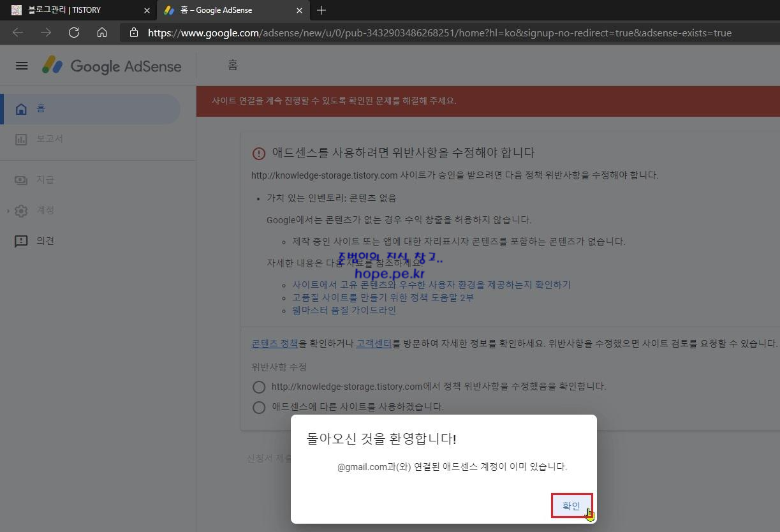Click the browser back arrow
This screenshot has height=532, width=780.
coord(18,33)
